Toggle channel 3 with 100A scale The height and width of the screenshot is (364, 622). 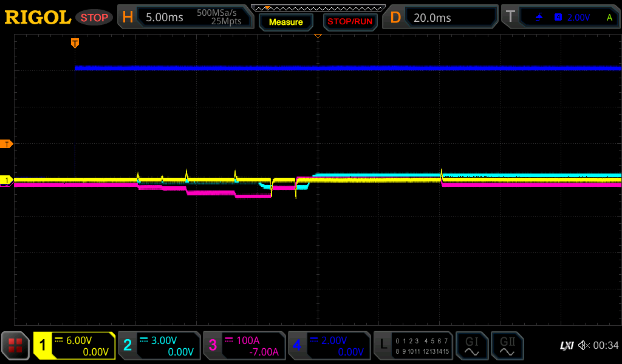point(244,346)
